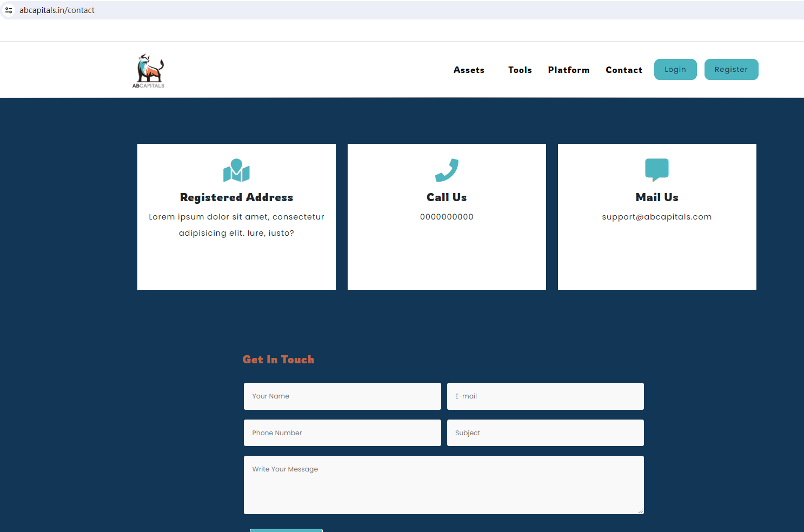Click the map marker icon above Registered Address
The width and height of the screenshot is (804, 532).
(236, 170)
